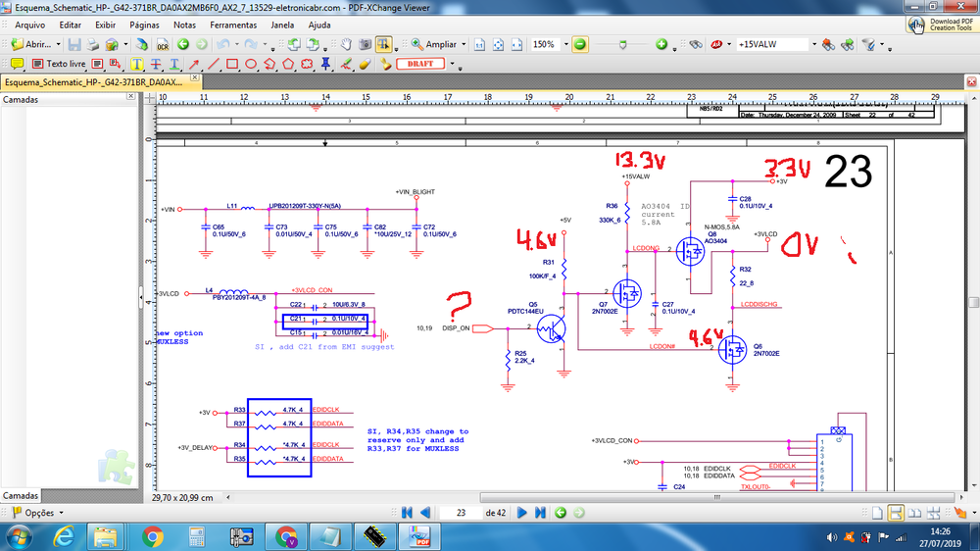980x551 pixels.
Task: Expand the search field dropdown showing +15VALW
Action: coord(812,44)
